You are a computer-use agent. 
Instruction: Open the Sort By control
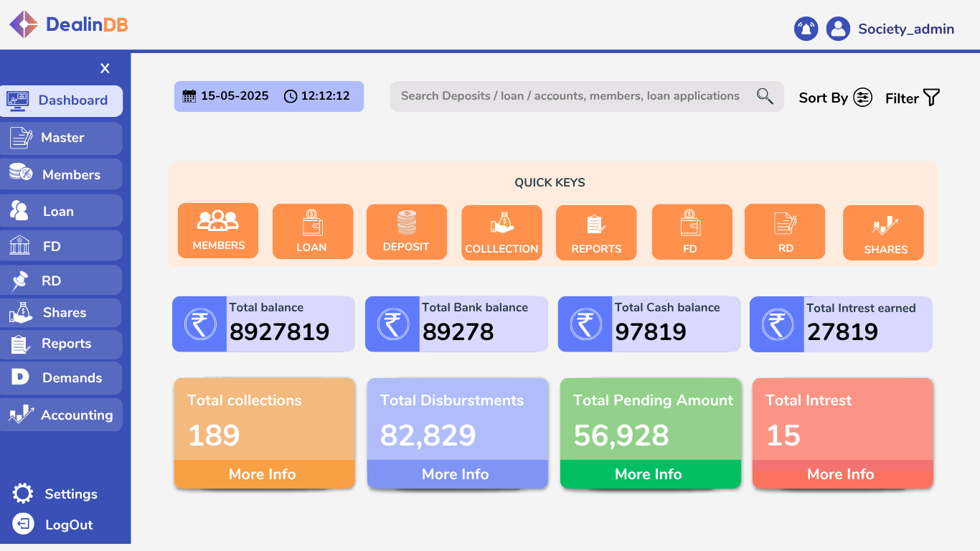[863, 97]
